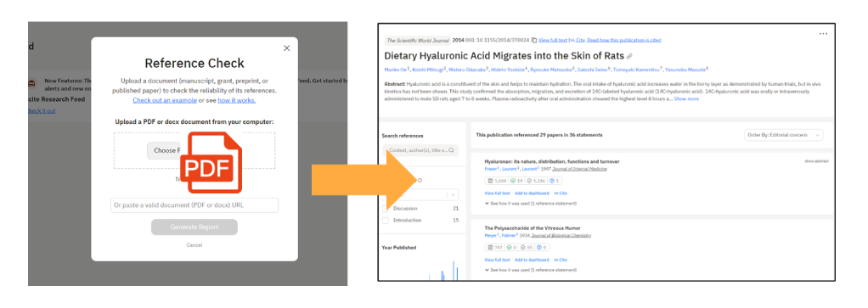Open author Mariko Oe
Viewport: 868px width, 308px height.
coord(395,70)
